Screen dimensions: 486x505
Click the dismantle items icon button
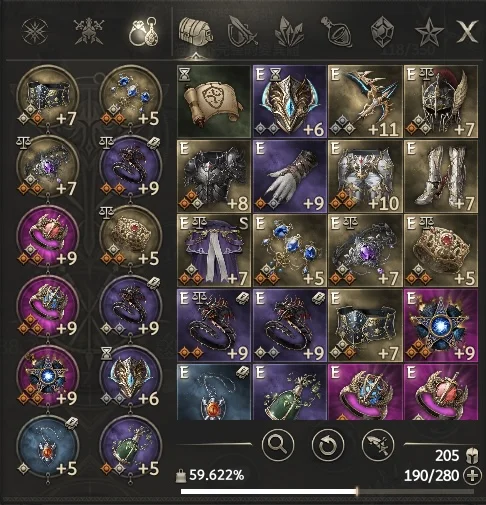pos(378,445)
